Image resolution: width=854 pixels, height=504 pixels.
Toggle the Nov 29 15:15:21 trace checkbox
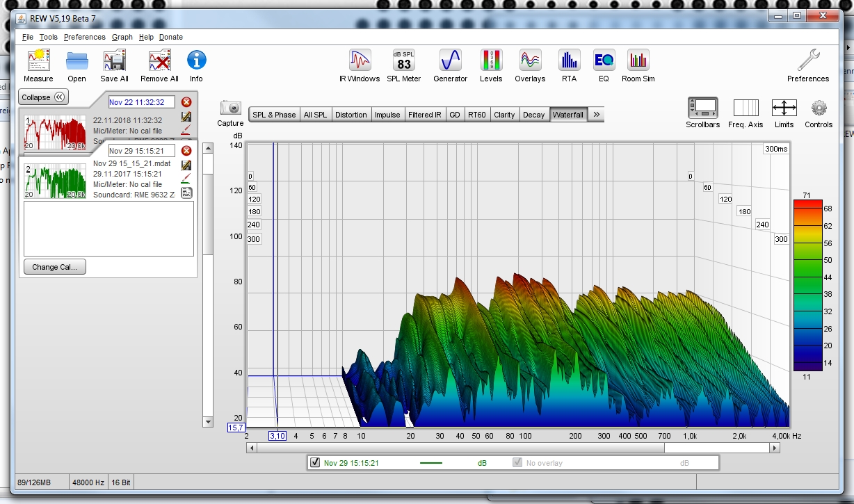point(315,462)
